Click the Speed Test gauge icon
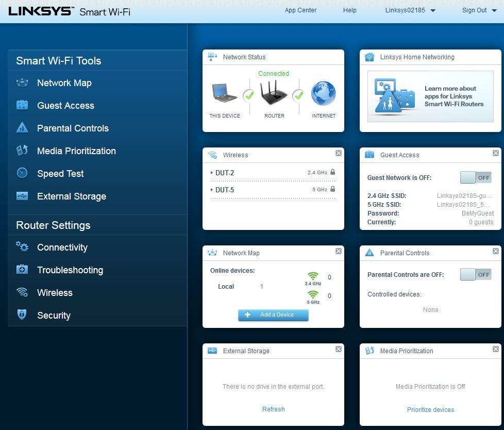 (22, 173)
